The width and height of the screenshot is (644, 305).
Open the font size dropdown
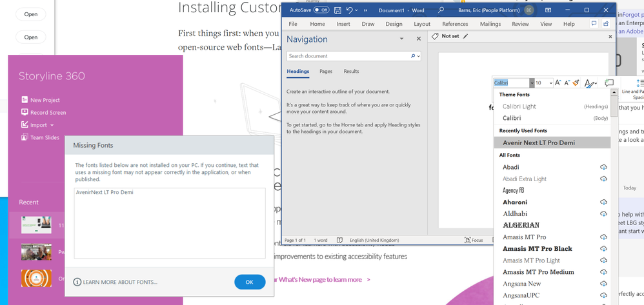pos(551,83)
